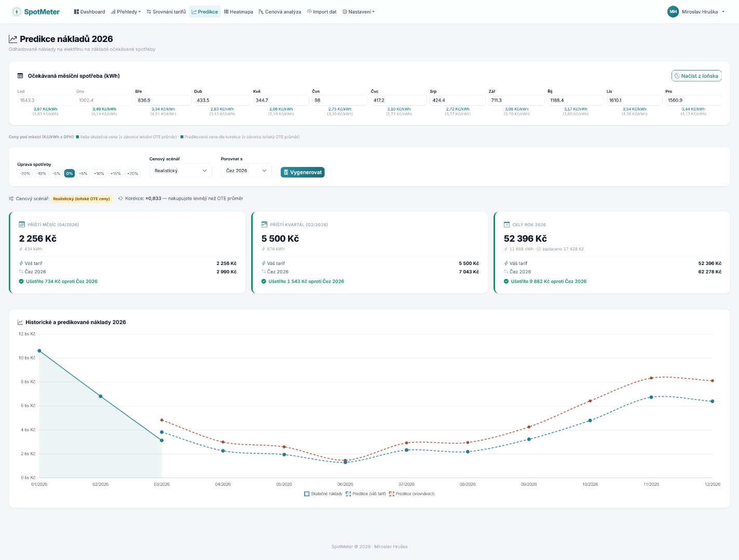Expand the Přehledy menu
This screenshot has height=560, width=739.
point(126,11)
